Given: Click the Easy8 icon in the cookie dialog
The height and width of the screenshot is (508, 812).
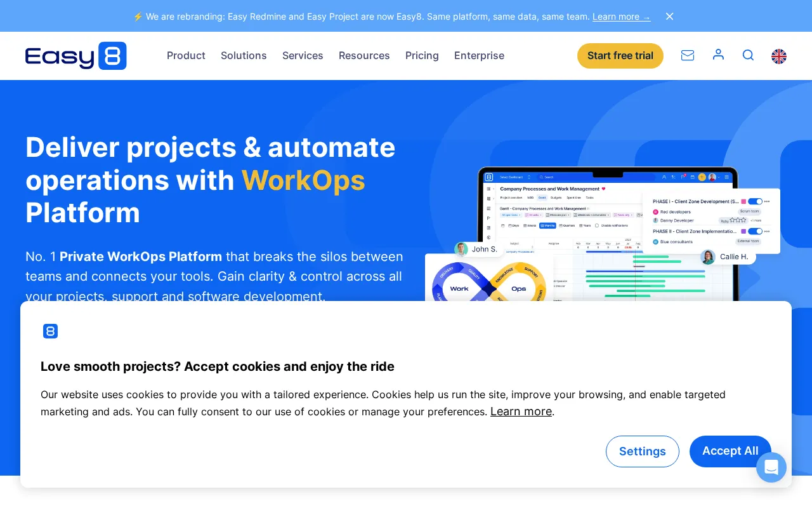Looking at the screenshot, I should pos(50,331).
